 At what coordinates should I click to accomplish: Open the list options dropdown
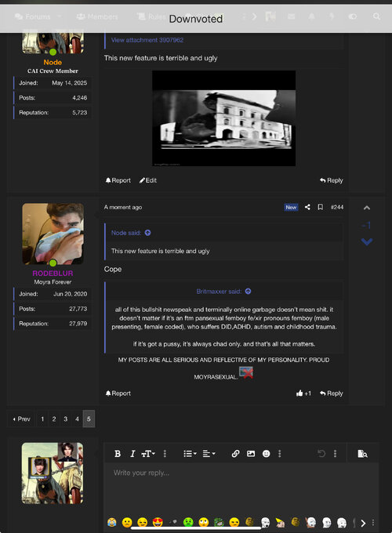pyautogui.click(x=190, y=454)
